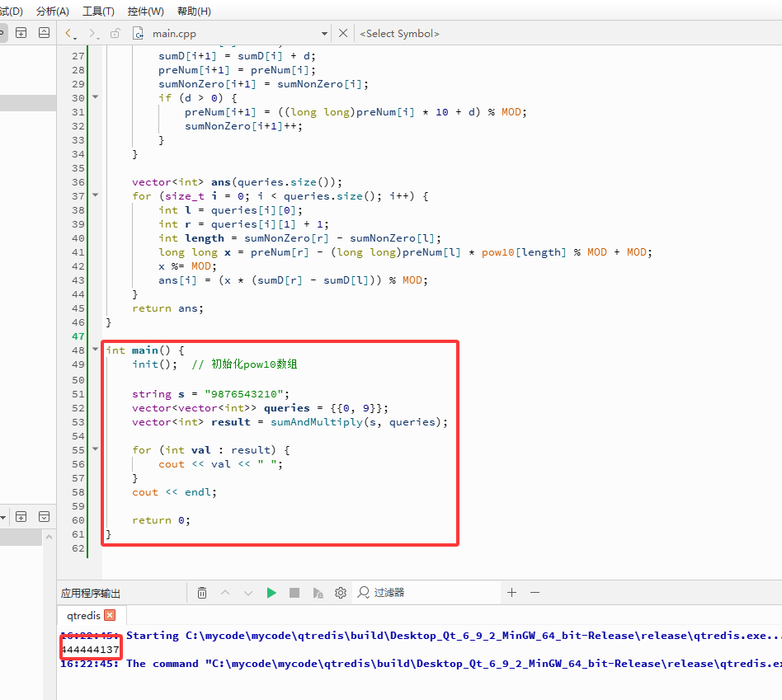Collapse the for loop at line 55
Viewport: 782px width, 700px height.
click(95, 449)
